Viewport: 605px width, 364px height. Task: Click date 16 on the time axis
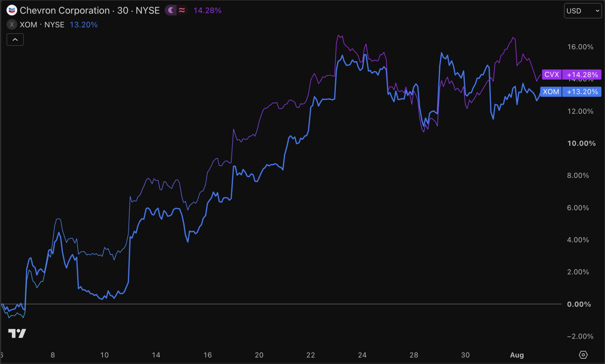[208, 355]
